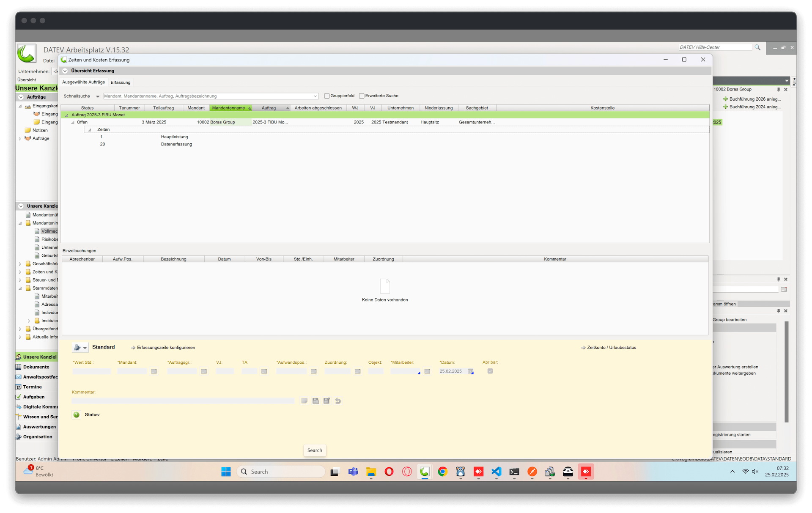The image size is (812, 513).
Task: Select the Ausgewählte Aufträge tab
Action: 83,82
